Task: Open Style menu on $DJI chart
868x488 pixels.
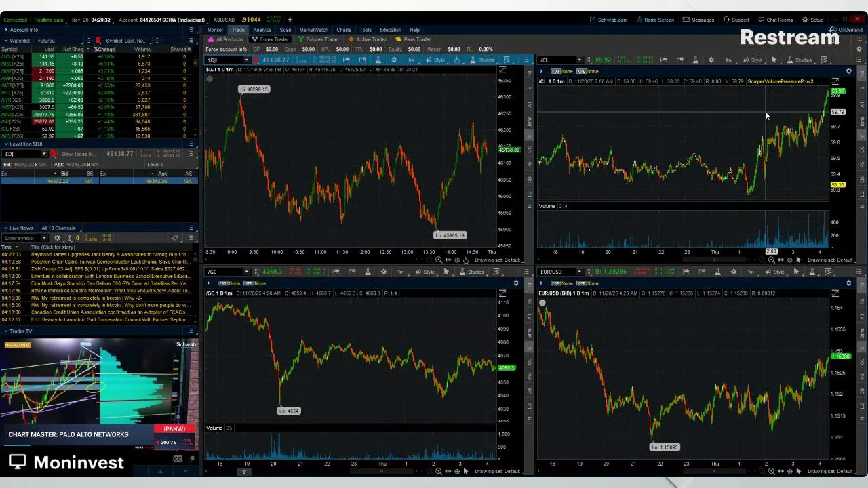Action: (435, 60)
